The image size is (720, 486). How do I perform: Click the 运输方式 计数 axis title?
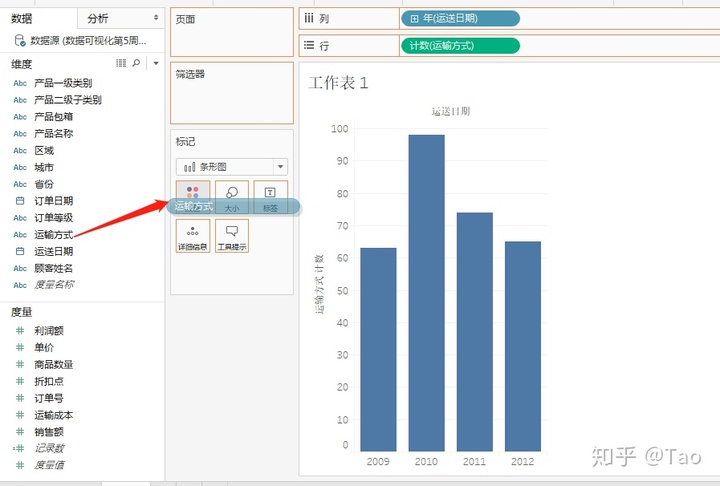[320, 284]
